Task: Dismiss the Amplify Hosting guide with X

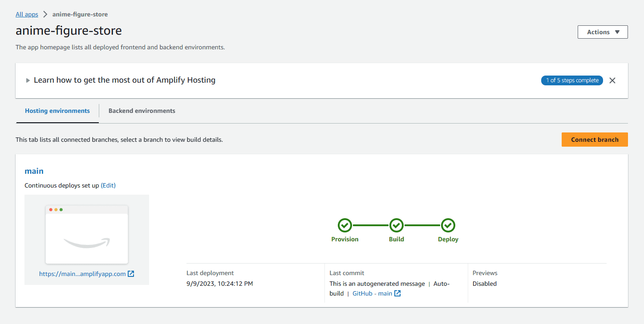Action: tap(612, 80)
